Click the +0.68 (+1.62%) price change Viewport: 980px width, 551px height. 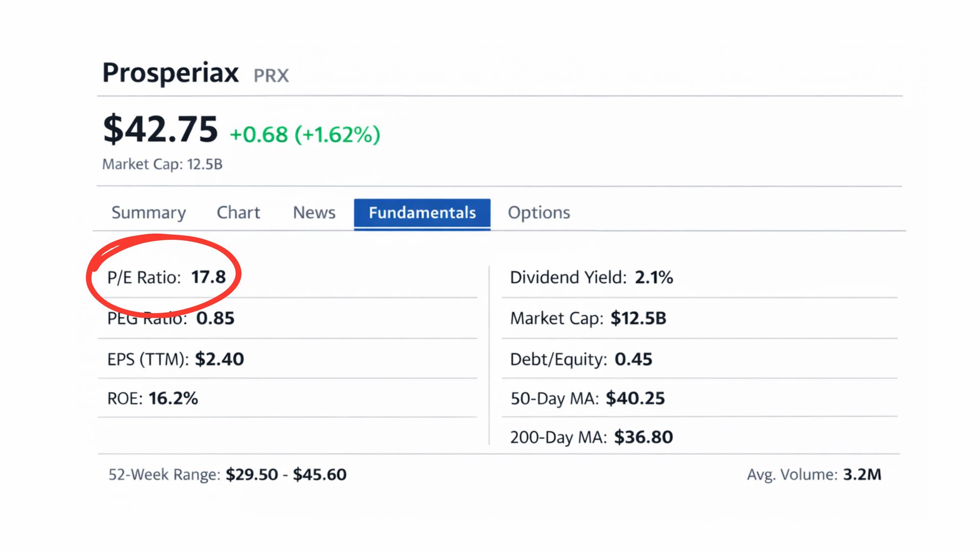point(305,135)
